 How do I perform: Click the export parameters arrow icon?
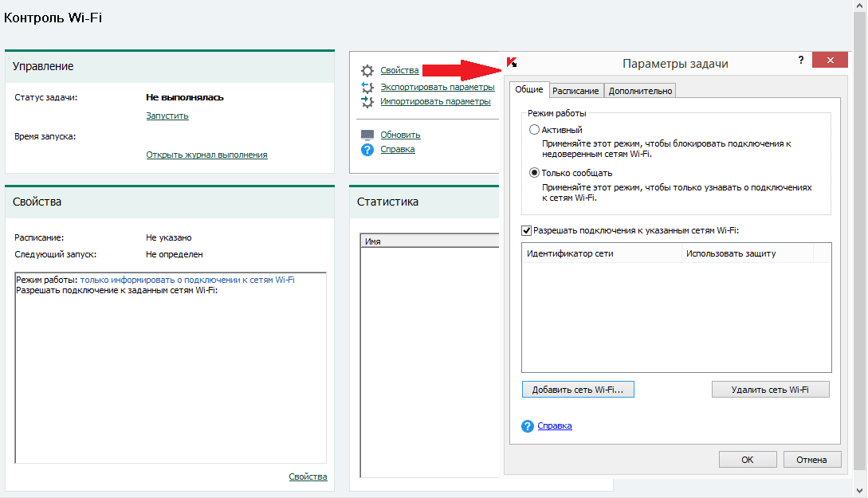pyautogui.click(x=367, y=88)
